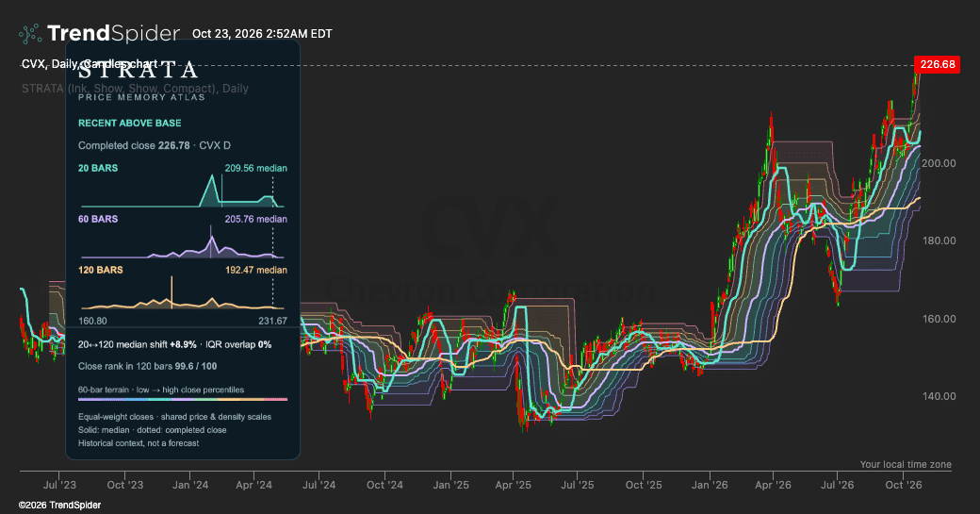Click the Jul '26 time axis label

coord(837,485)
